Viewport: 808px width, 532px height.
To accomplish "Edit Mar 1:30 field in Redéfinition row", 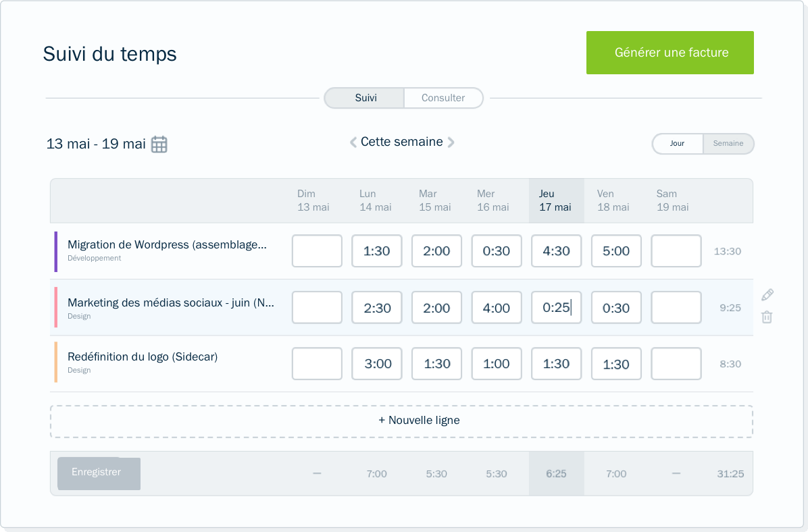I will pyautogui.click(x=436, y=364).
